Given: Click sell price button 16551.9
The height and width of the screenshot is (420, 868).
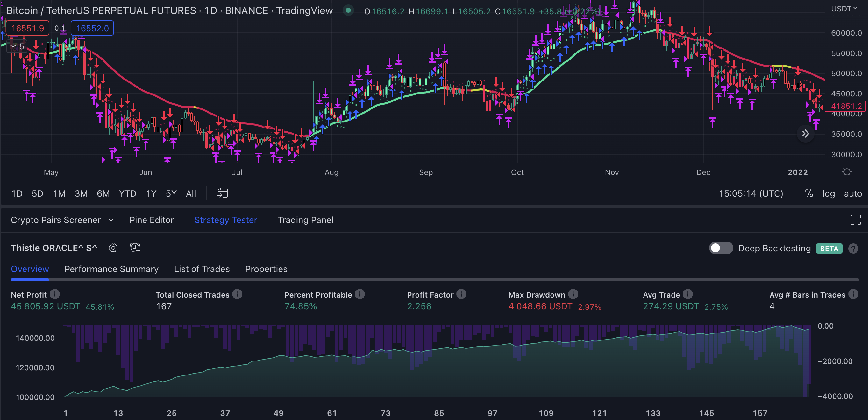Looking at the screenshot, I should [x=28, y=28].
